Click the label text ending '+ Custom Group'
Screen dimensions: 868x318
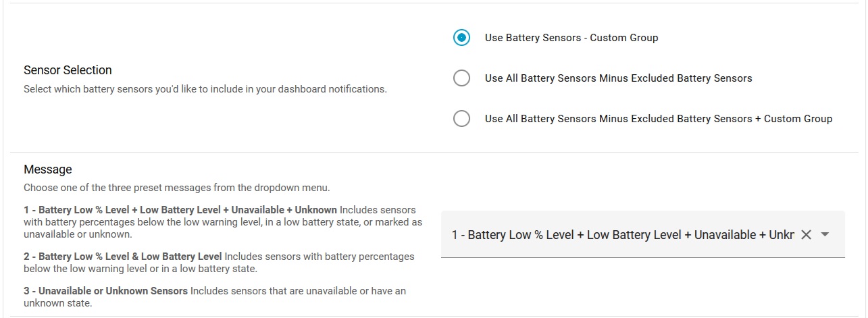658,119
